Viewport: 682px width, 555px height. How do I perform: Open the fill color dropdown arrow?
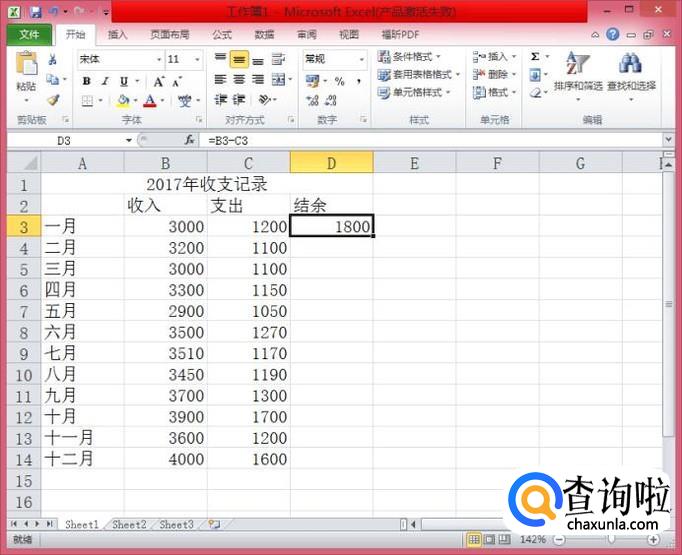(x=136, y=101)
